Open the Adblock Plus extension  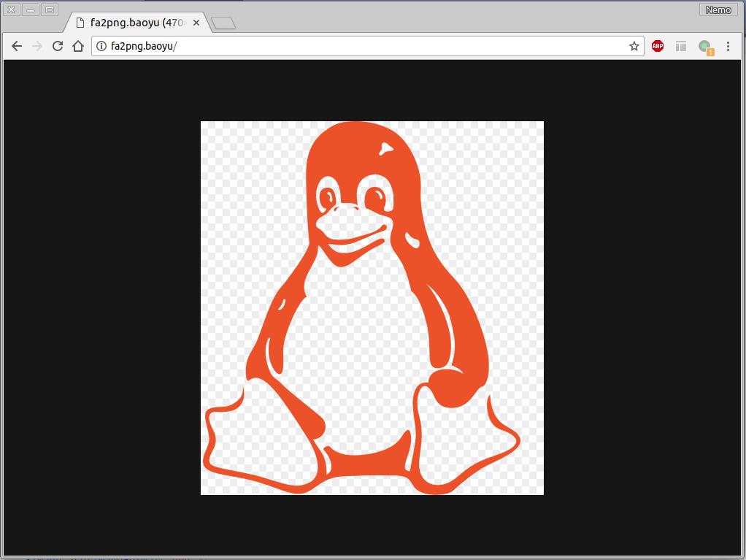(x=658, y=46)
